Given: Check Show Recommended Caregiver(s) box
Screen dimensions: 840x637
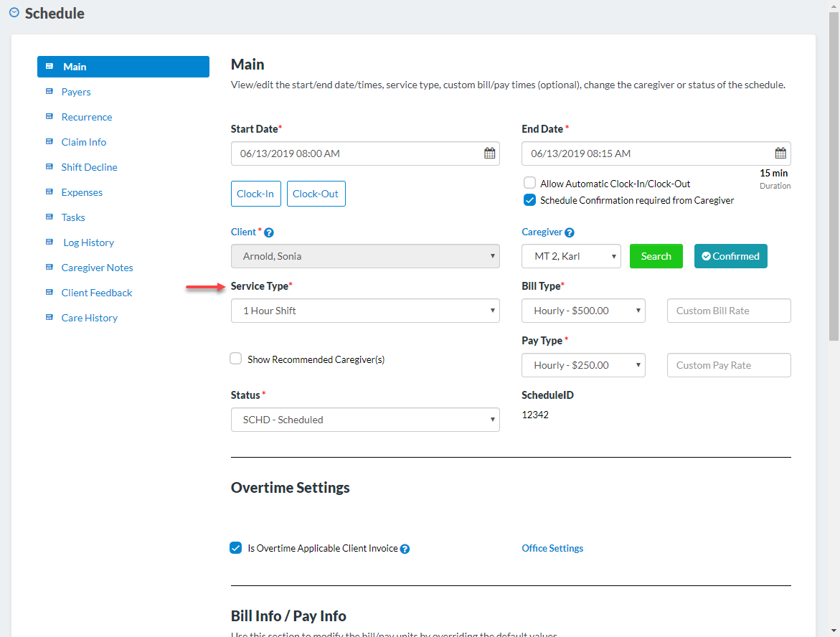Looking at the screenshot, I should [x=236, y=359].
